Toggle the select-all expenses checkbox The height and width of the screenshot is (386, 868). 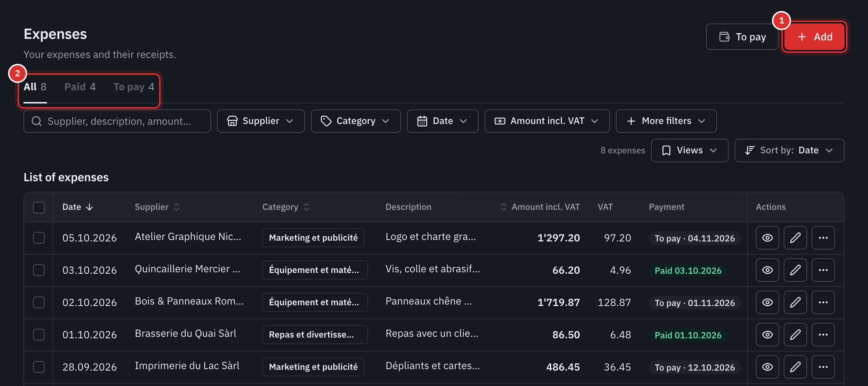pyautogui.click(x=39, y=207)
